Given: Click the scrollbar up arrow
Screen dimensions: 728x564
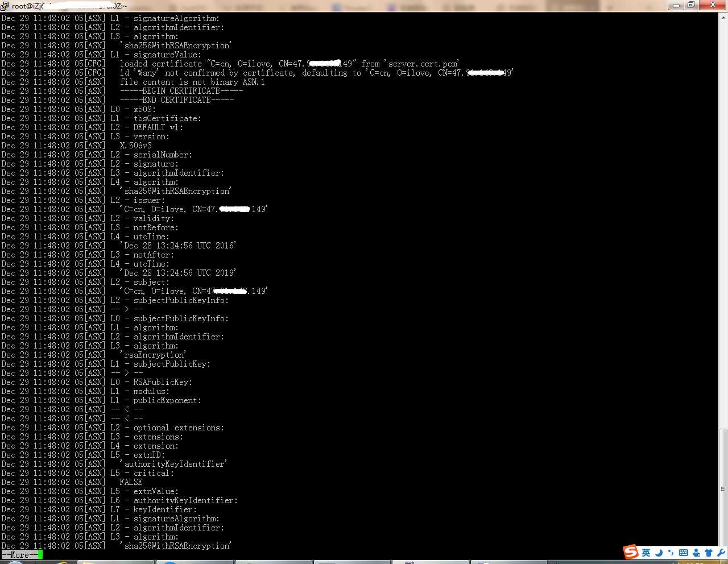Looking at the screenshot, I should (x=723, y=17).
